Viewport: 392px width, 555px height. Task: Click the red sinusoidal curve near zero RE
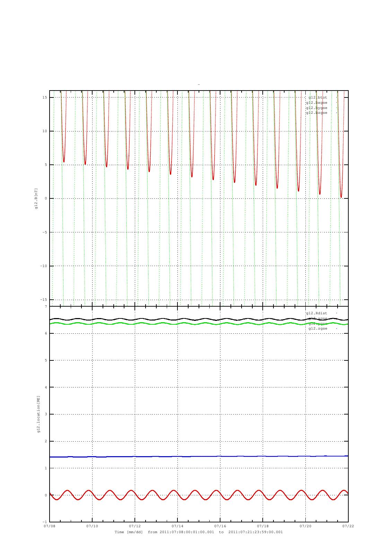(199, 495)
